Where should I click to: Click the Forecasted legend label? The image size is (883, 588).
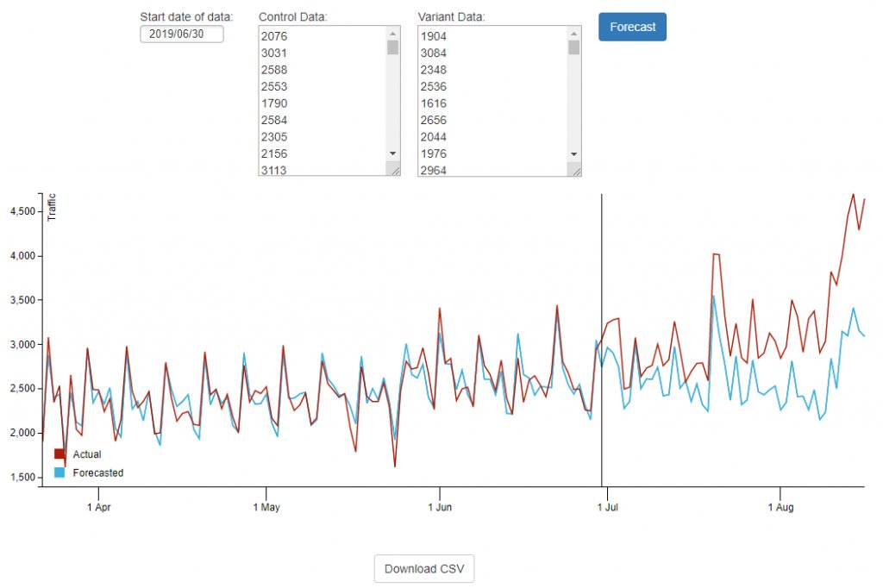coord(98,472)
